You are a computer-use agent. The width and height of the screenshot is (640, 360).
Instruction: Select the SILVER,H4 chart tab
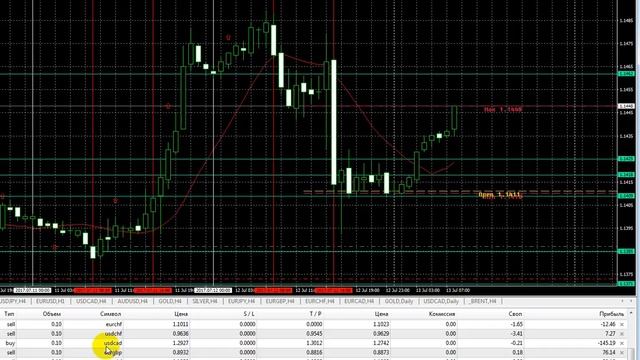[205, 301]
